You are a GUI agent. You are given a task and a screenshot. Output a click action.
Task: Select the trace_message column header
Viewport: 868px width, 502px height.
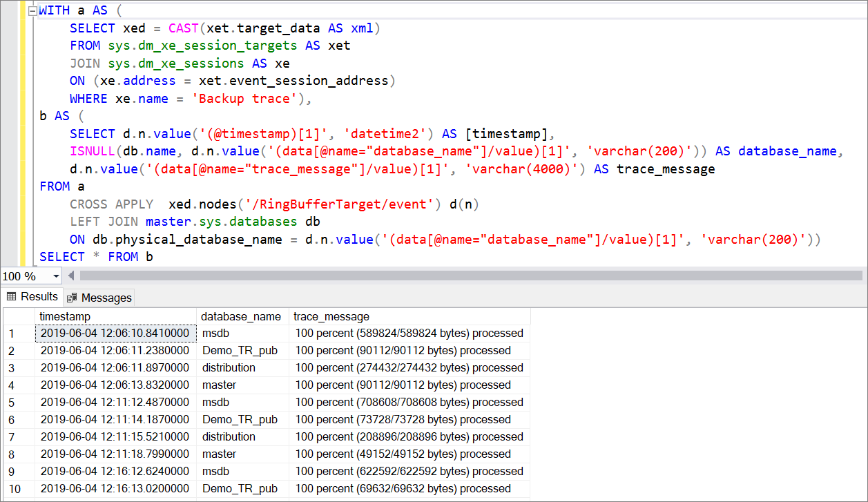[x=409, y=316]
